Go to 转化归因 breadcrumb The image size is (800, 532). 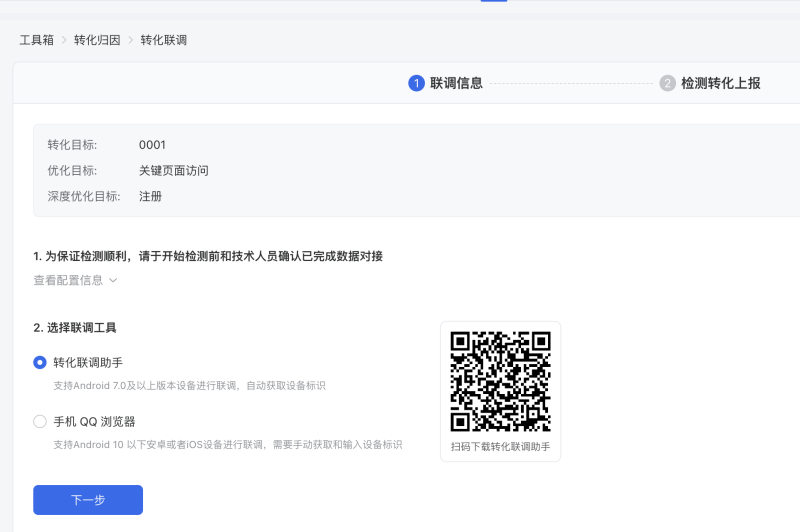[97, 40]
